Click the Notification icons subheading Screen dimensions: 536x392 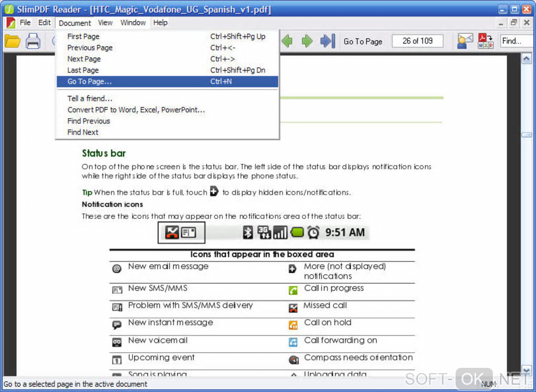[x=112, y=204]
